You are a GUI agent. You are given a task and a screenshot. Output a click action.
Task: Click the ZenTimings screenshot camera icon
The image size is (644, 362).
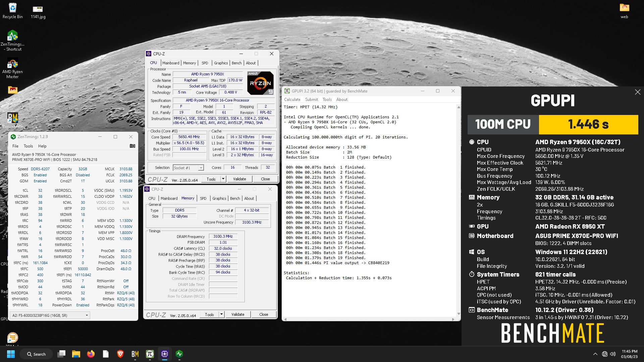(x=132, y=146)
